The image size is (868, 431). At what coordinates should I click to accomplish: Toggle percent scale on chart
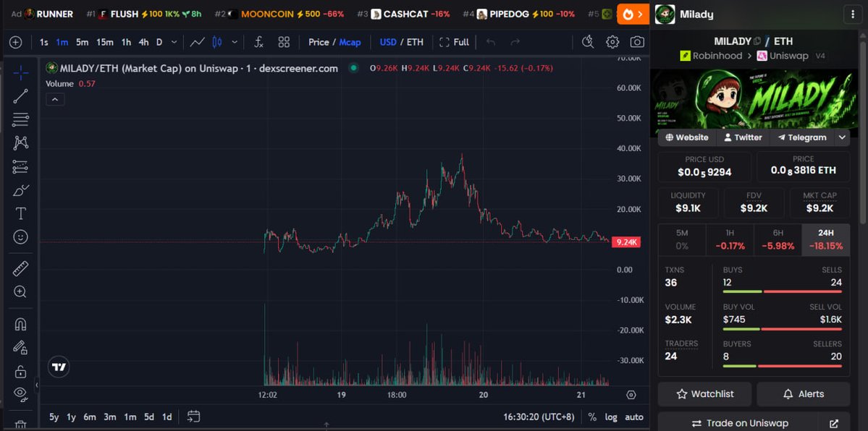click(x=592, y=417)
